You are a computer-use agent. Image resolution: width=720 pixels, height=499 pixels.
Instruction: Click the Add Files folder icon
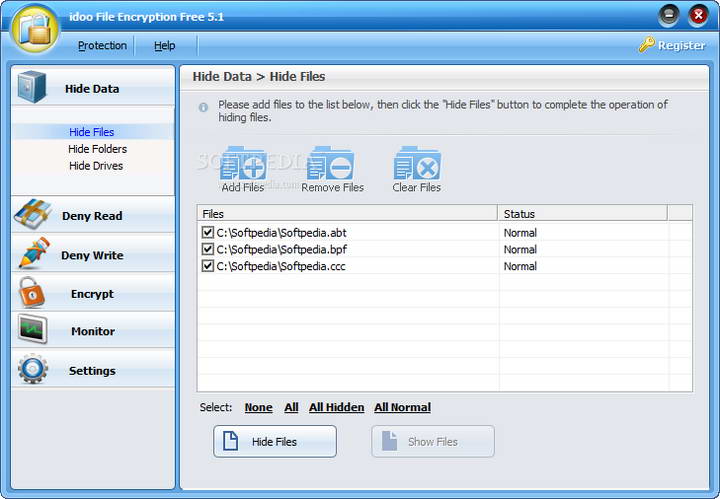coord(243,163)
